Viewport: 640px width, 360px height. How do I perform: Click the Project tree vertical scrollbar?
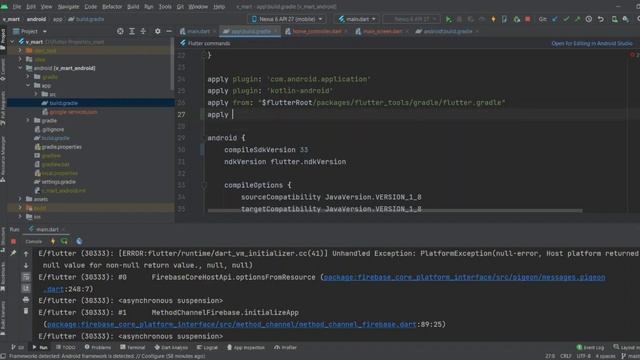click(x=172, y=64)
